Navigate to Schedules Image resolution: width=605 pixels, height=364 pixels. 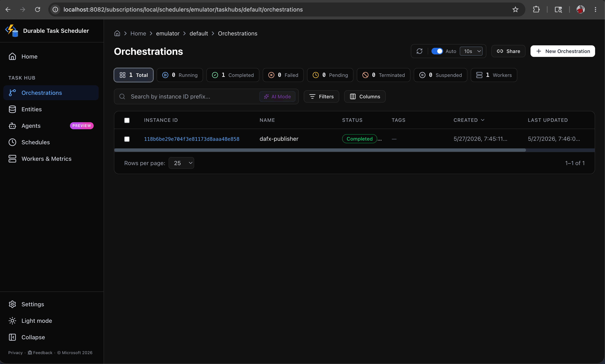coord(51,142)
